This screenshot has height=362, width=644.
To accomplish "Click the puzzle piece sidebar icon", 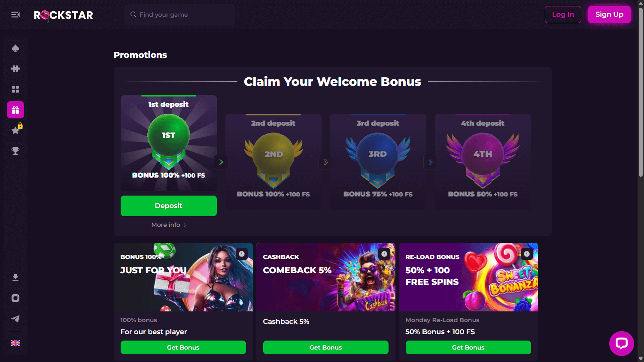I will 15,69.
